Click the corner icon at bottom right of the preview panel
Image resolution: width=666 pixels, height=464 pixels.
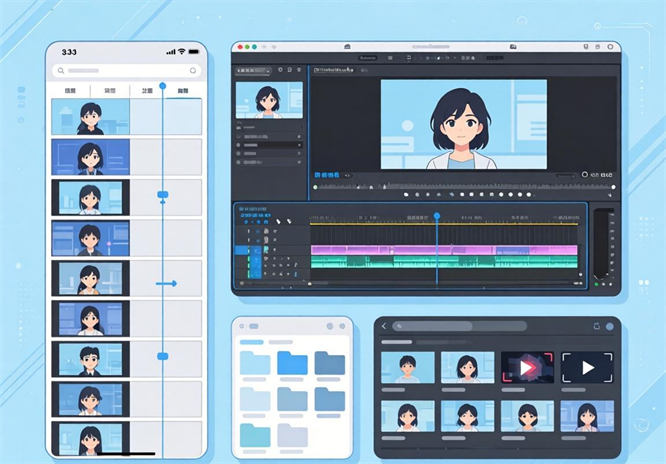coord(610,195)
